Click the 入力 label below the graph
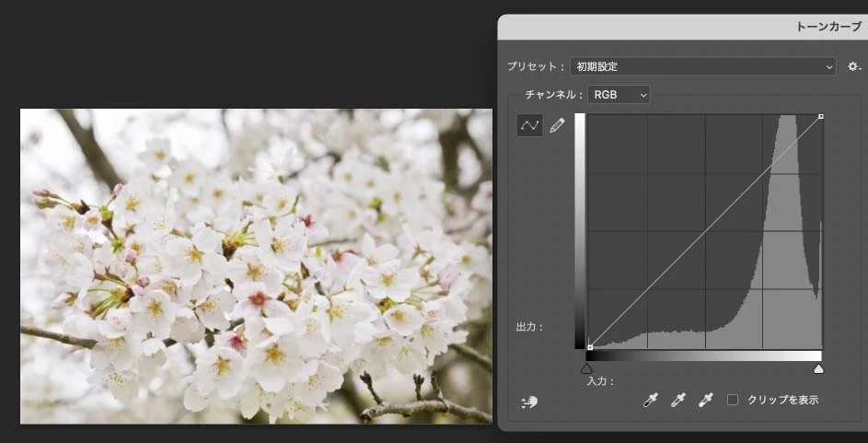 point(599,380)
